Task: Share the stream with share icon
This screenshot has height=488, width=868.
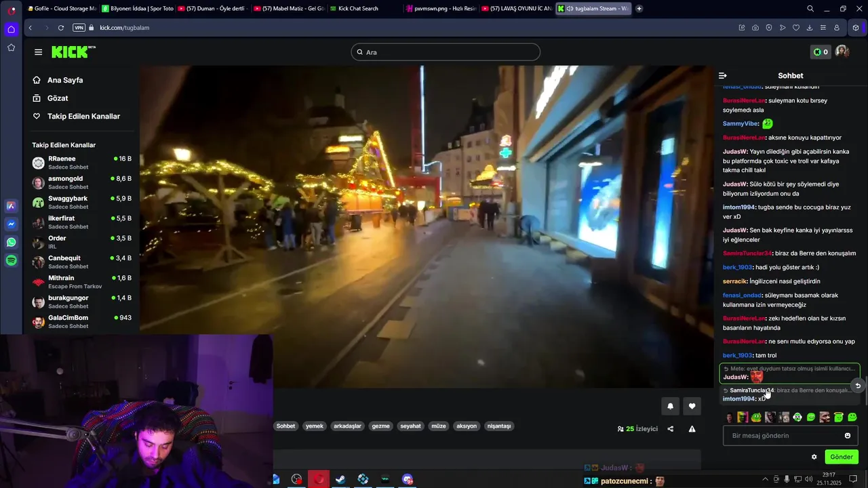Action: pos(671,429)
